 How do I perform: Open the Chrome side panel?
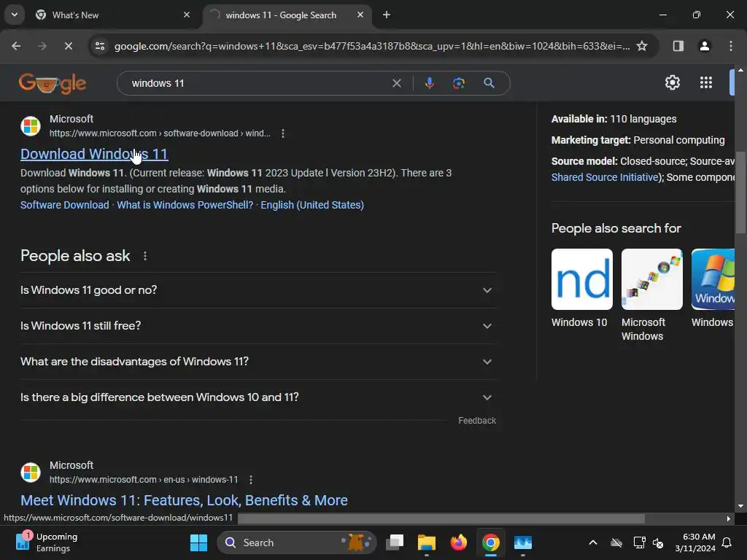pyautogui.click(x=678, y=46)
